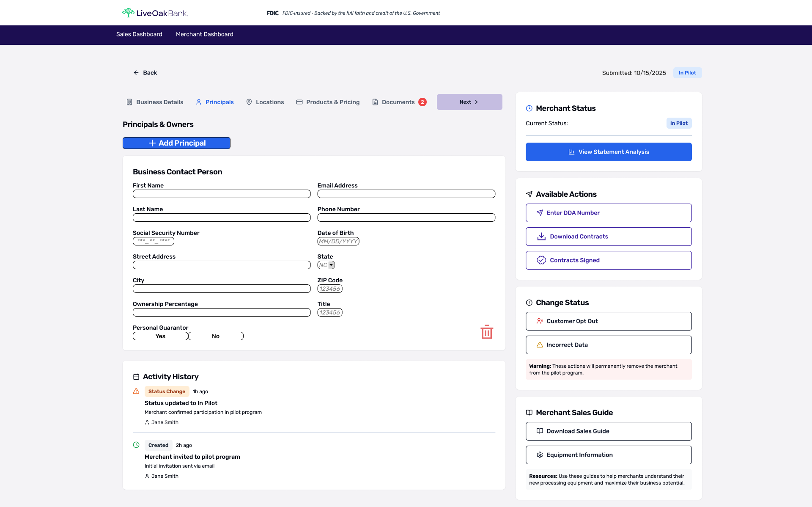Click the back arrow icon
Image resolution: width=812 pixels, height=507 pixels.
pos(136,73)
